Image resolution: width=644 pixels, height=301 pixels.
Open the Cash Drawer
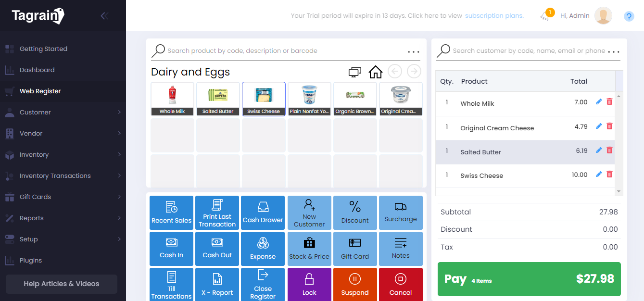click(x=263, y=213)
